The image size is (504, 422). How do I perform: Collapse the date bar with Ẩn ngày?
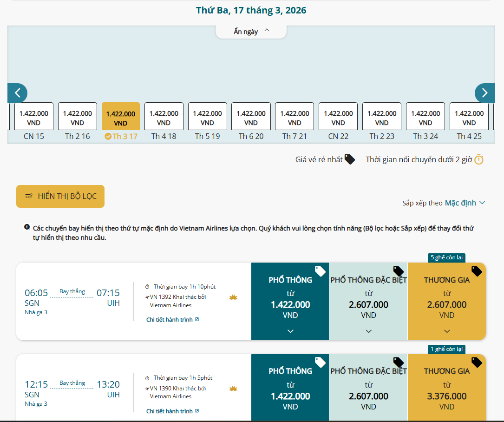click(251, 31)
